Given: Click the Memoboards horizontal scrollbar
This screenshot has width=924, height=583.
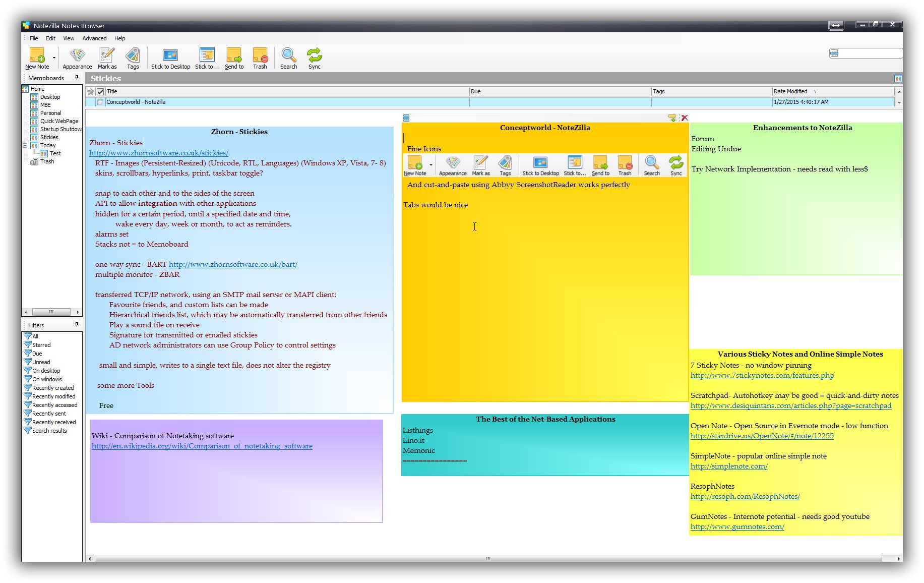Looking at the screenshot, I should tap(52, 312).
